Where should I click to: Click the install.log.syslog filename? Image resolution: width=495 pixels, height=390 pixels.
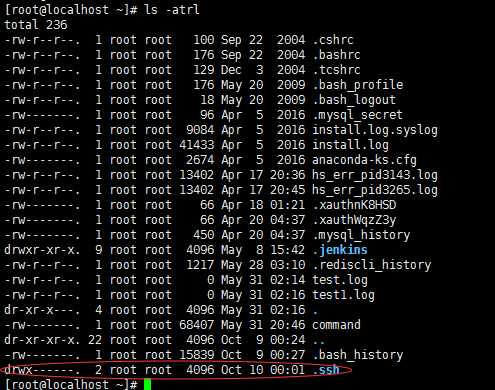(x=375, y=130)
